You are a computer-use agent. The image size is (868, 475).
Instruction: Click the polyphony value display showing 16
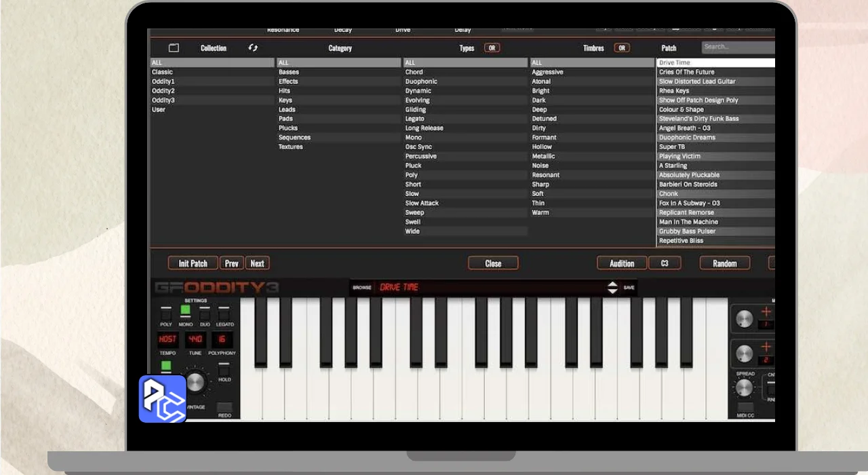point(222,339)
